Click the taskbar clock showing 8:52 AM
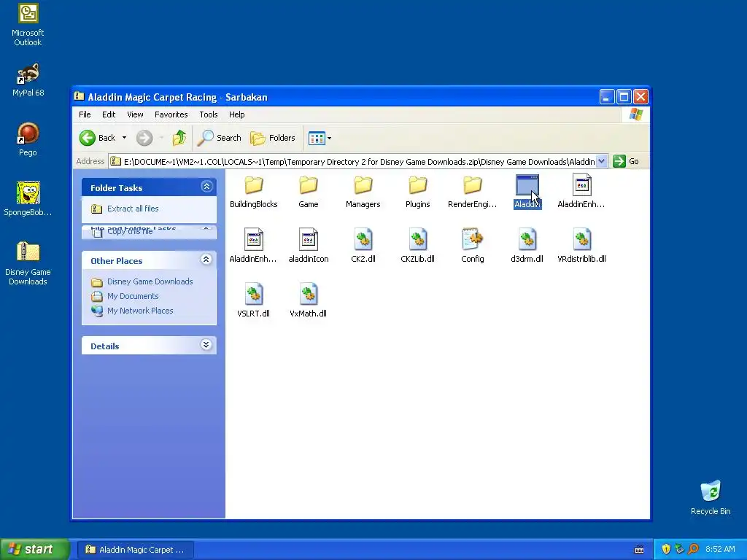Screen dimensions: 747x560 [x=720, y=549]
